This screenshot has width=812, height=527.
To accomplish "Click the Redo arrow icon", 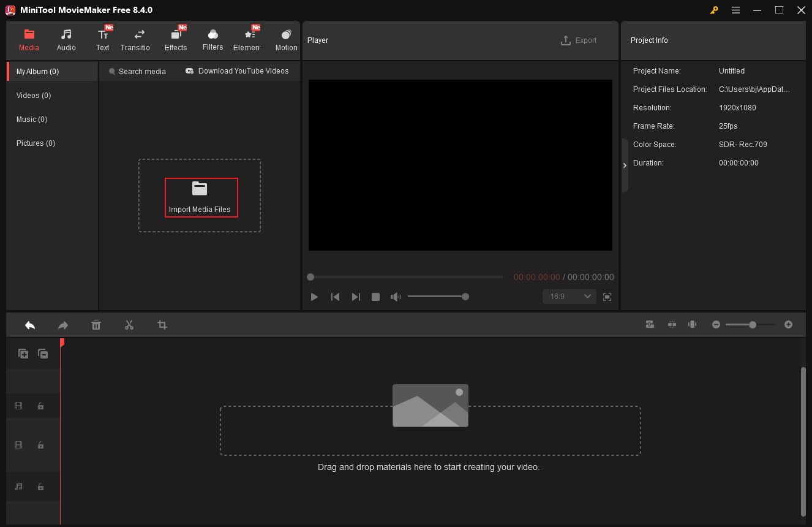I will [62, 325].
